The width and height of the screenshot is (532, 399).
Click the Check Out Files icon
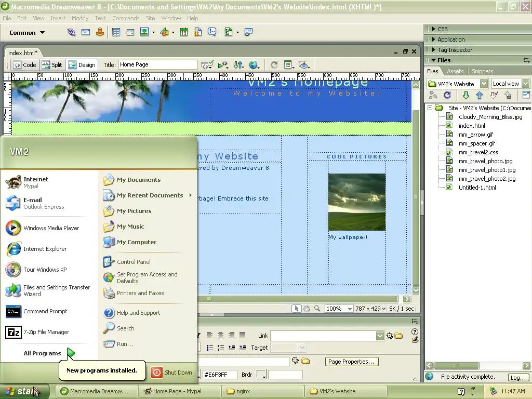click(494, 96)
